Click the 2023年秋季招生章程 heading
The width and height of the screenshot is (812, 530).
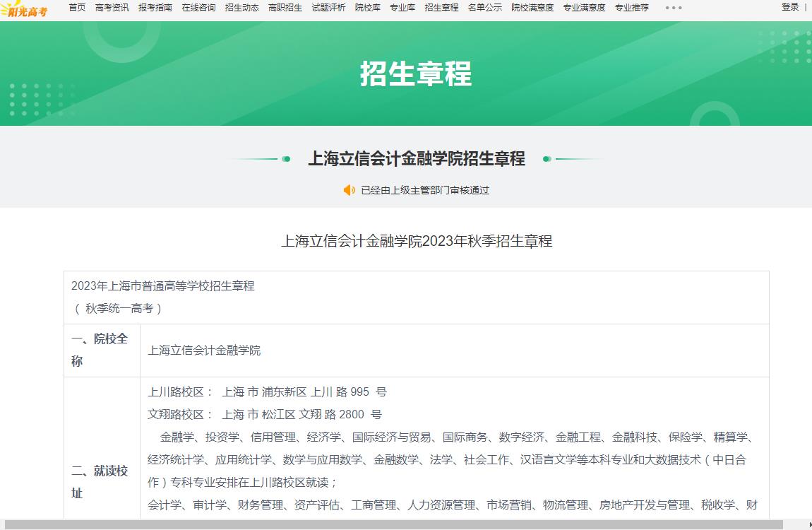417,241
